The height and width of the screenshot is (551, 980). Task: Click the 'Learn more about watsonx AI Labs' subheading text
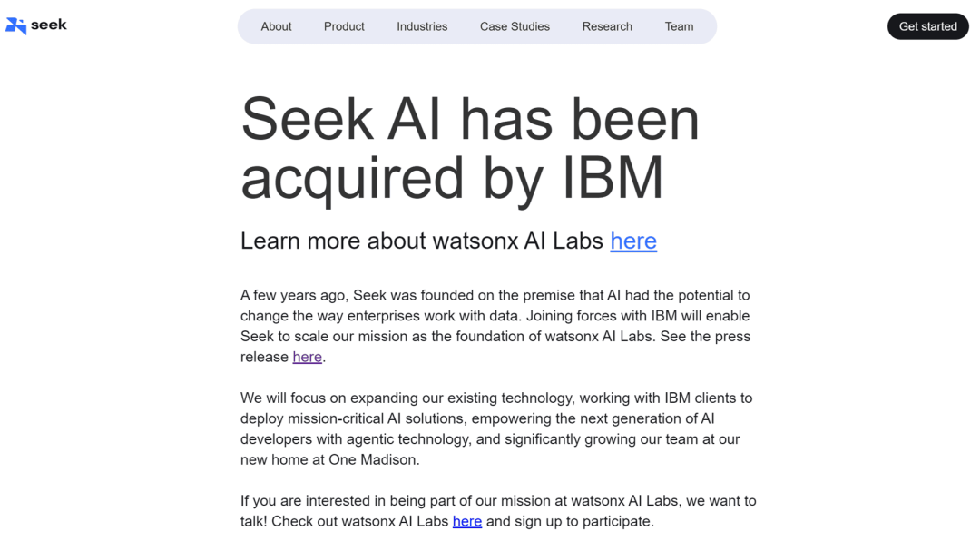[422, 241]
